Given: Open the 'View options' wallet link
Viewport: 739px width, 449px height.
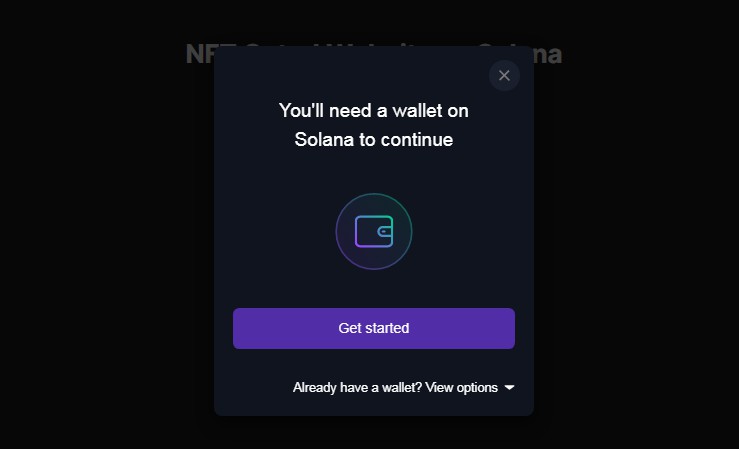Looking at the screenshot, I should coord(461,387).
